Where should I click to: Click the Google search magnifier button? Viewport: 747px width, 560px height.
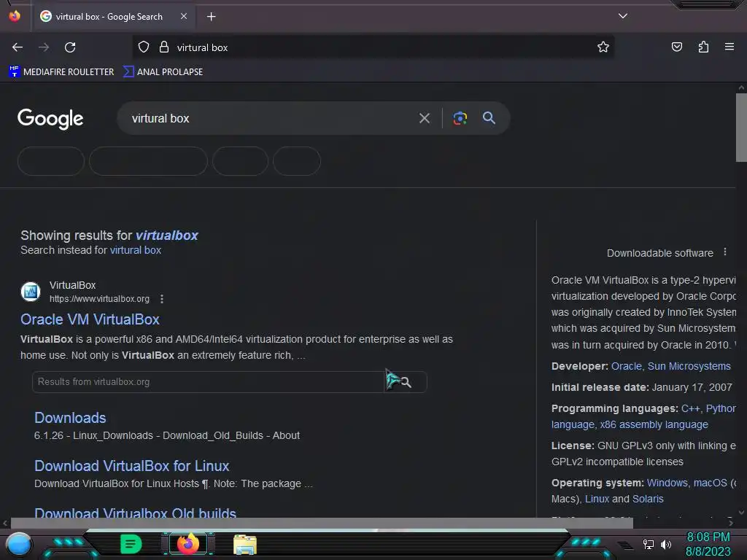tap(489, 118)
